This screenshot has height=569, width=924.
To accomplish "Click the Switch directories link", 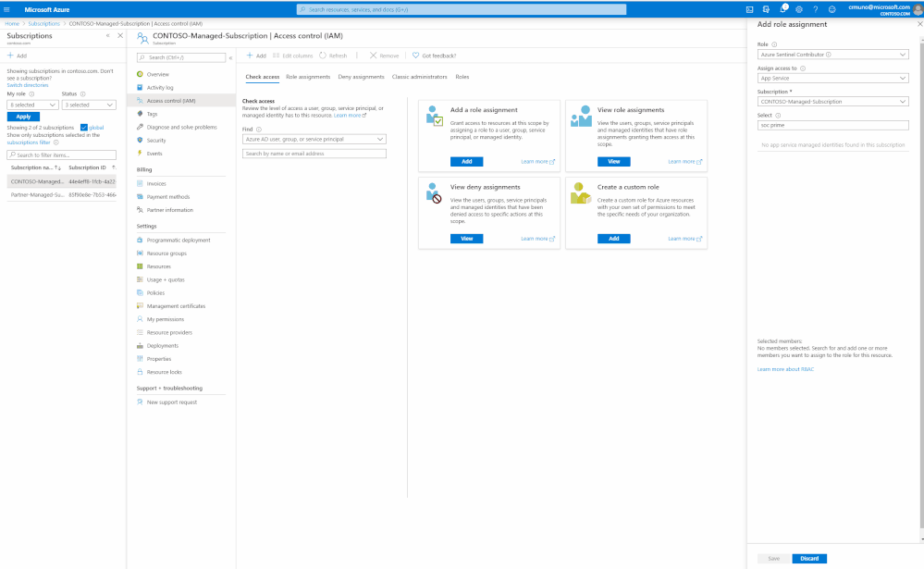I will coord(27,85).
